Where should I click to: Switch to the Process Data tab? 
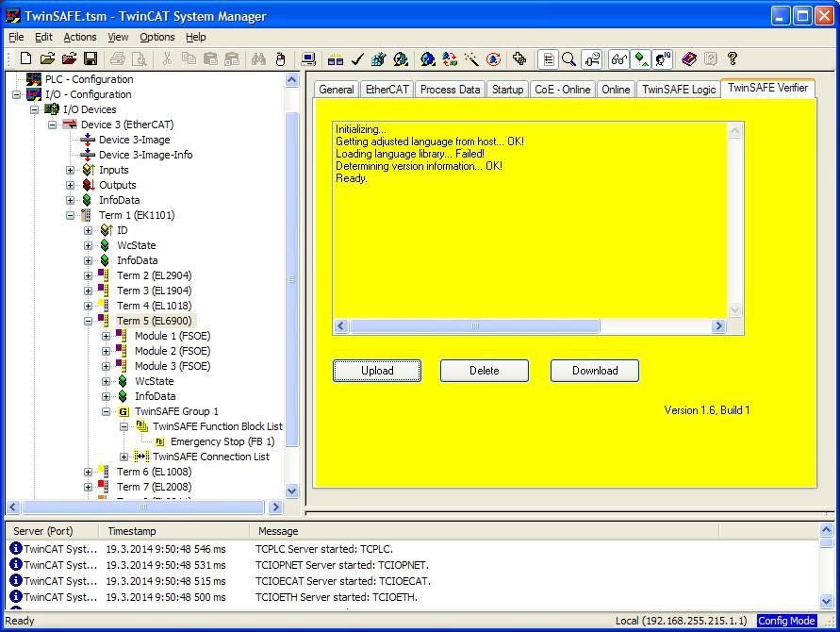click(450, 90)
